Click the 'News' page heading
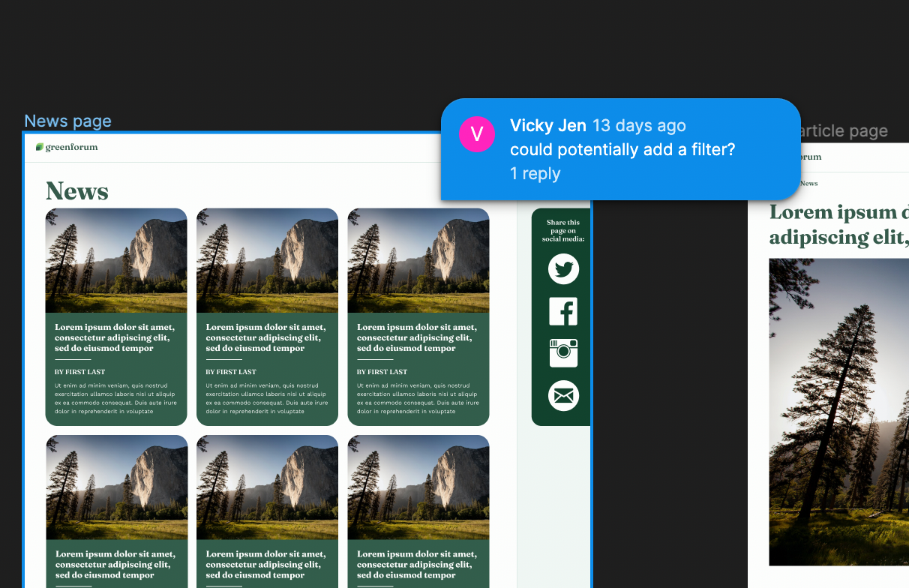This screenshot has width=909, height=588. (77, 190)
